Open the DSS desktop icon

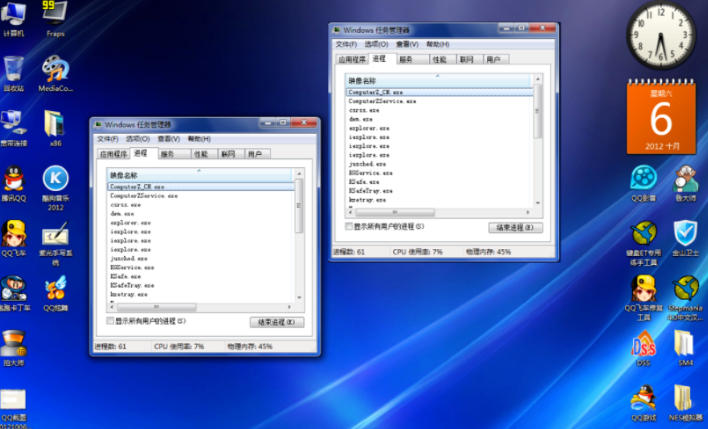(x=643, y=344)
